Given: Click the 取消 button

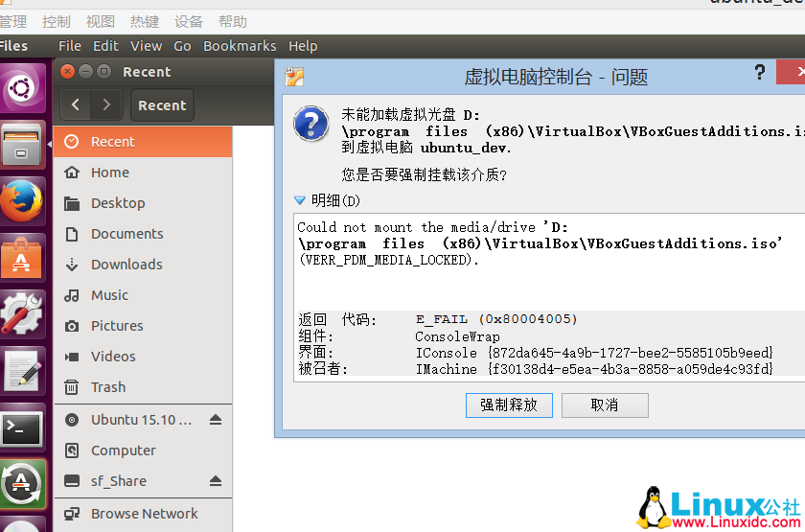Looking at the screenshot, I should 605,405.
